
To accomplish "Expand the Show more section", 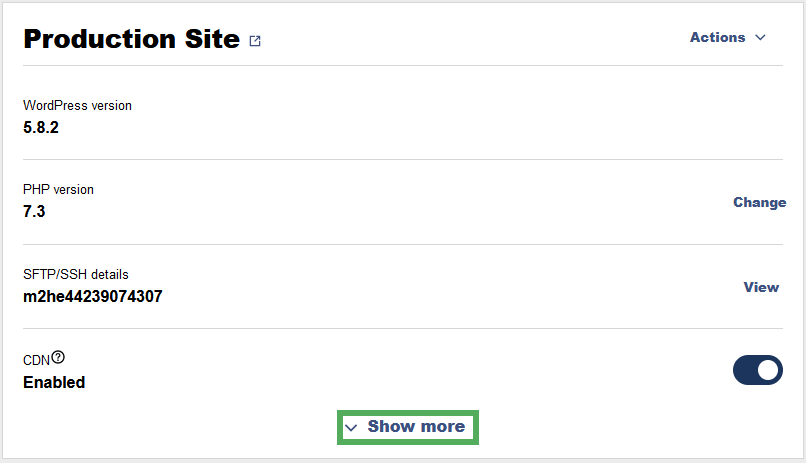I will click(x=408, y=427).
